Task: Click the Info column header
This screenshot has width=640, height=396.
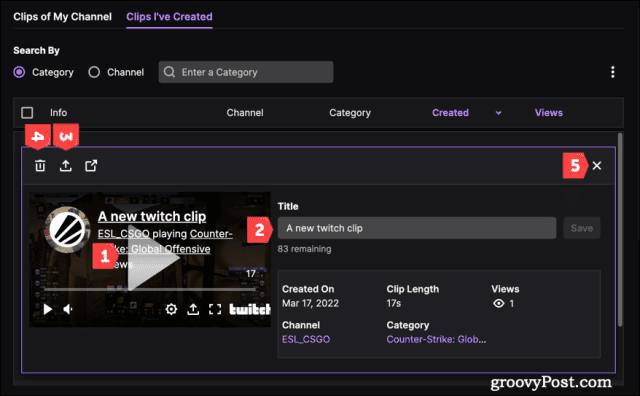Action: [x=58, y=113]
